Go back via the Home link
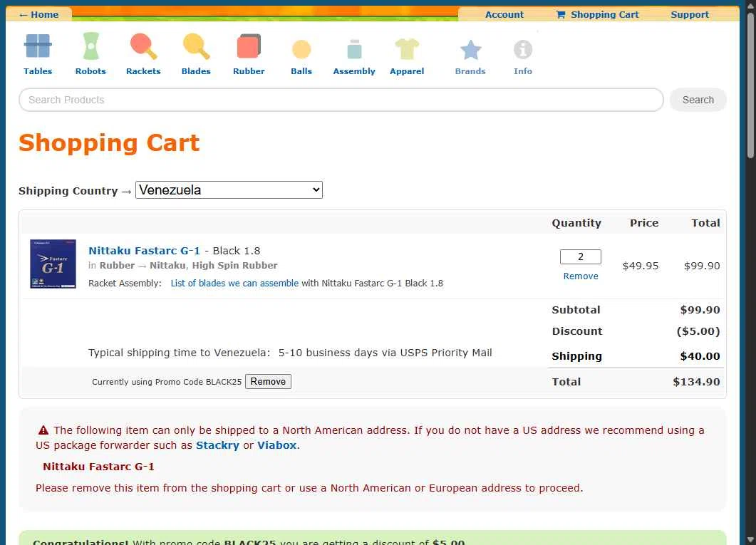This screenshot has height=545, width=756. (x=38, y=15)
